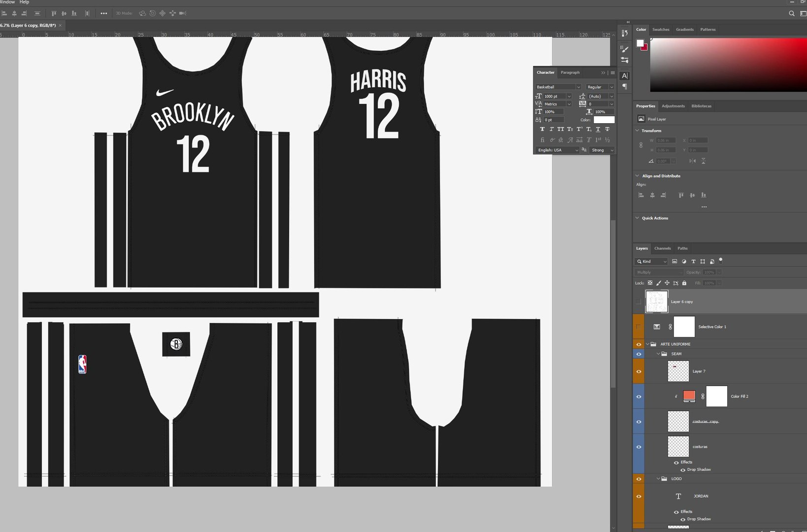Collapse the ARTE UNIFORME group arrow

click(x=647, y=344)
